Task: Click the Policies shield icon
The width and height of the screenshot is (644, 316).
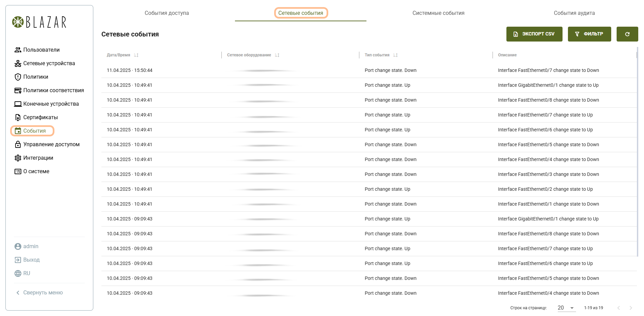Action: [x=18, y=77]
